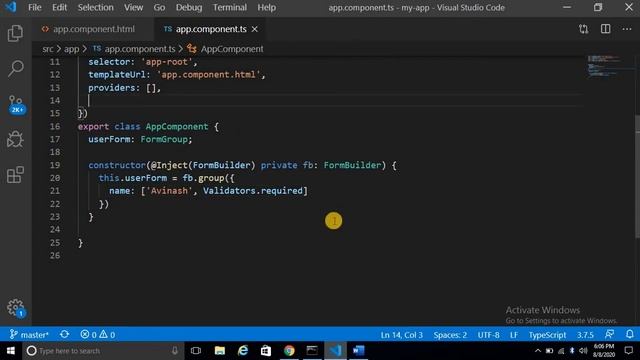
Task: Click TypeScript version 3.7.5
Action: [585, 335]
